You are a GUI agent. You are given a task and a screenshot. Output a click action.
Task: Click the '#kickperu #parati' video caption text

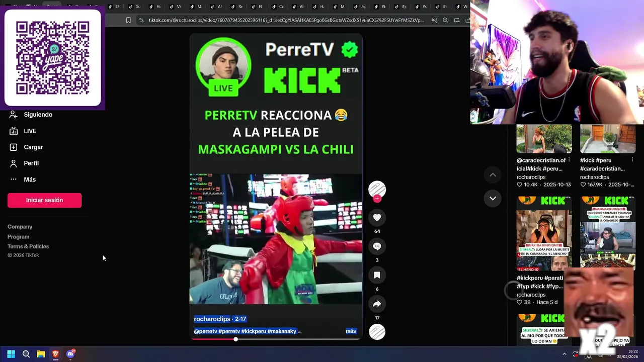[540, 282]
